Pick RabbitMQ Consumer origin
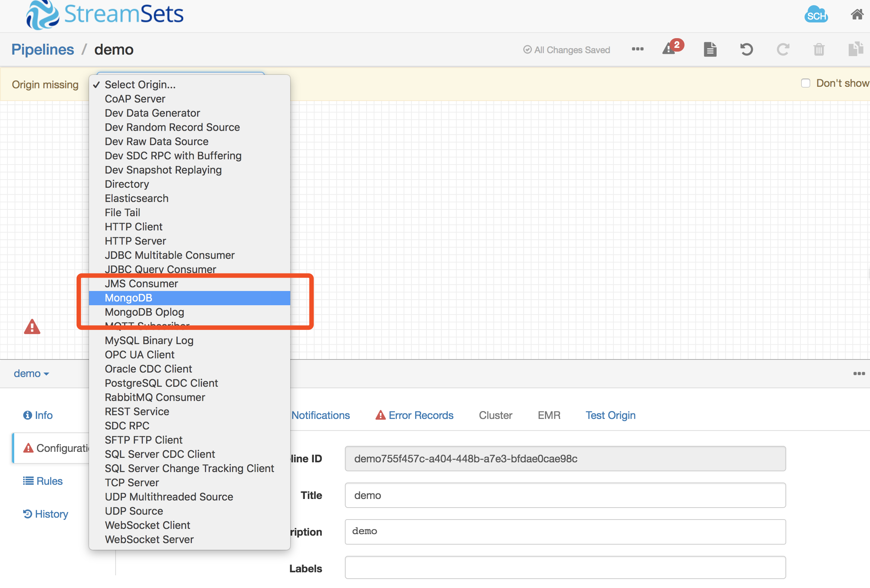The height and width of the screenshot is (588, 870). coord(189,398)
